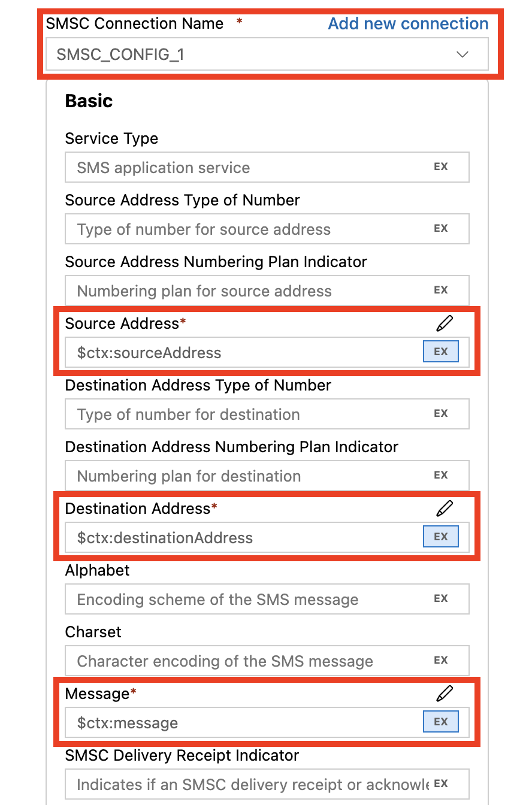Toggle the active EX button for Destination Address
Image resolution: width=532 pixels, height=805 pixels.
441,537
